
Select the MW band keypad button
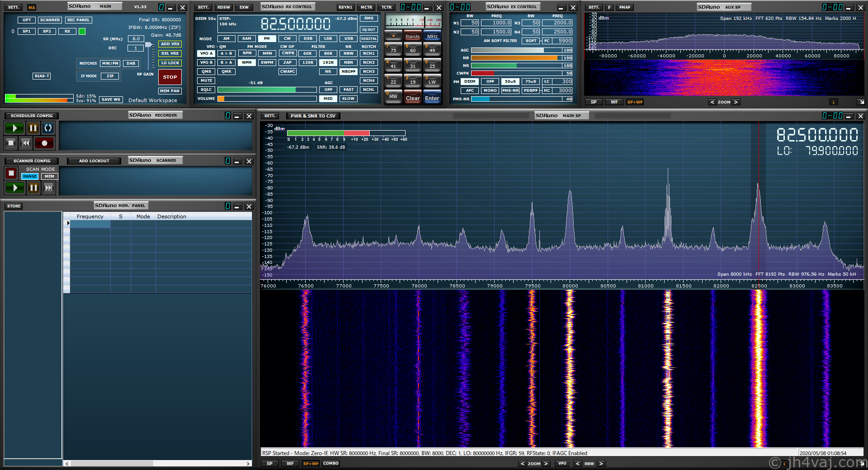tap(393, 96)
